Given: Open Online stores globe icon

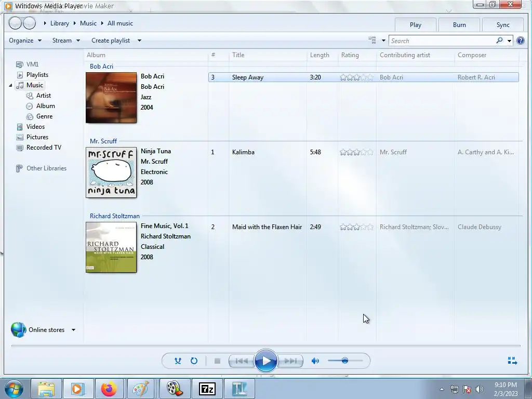Looking at the screenshot, I should coord(18,330).
